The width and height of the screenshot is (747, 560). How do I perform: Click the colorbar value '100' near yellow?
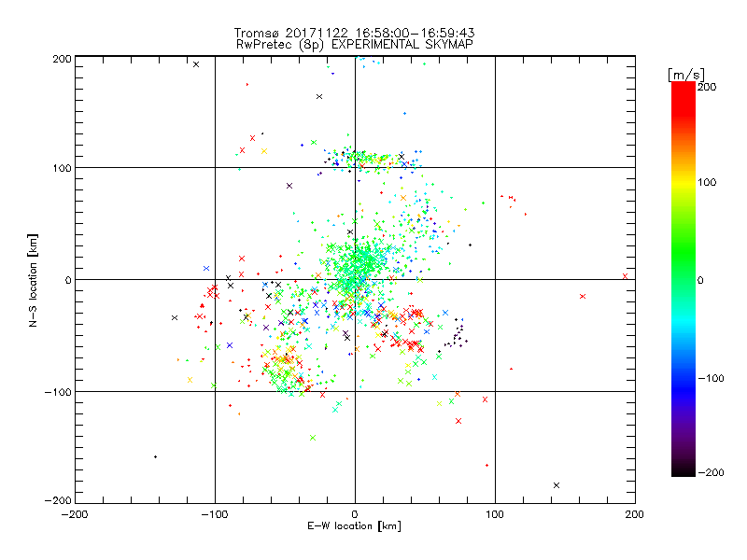707,182
